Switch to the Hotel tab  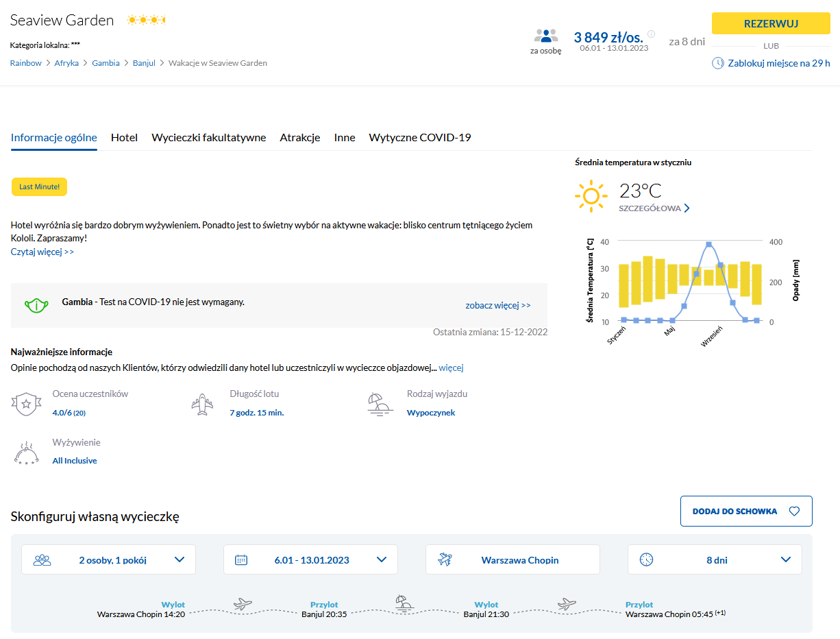click(124, 138)
